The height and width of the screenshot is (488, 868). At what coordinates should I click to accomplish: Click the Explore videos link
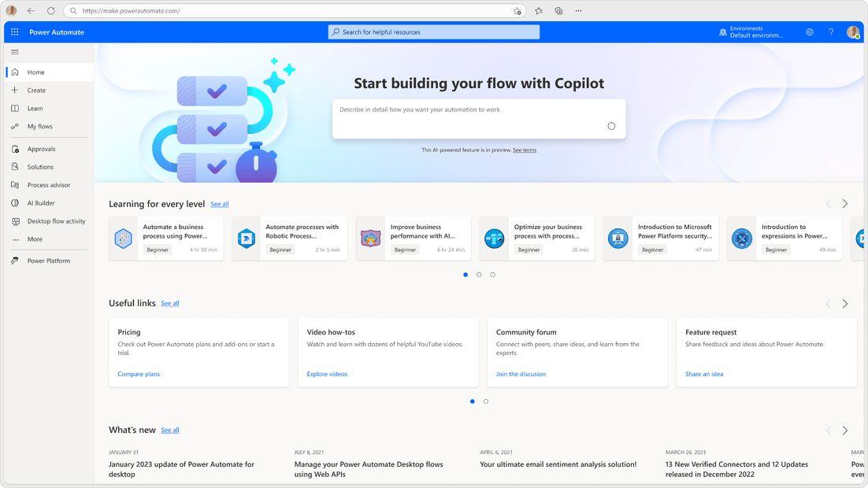(327, 374)
